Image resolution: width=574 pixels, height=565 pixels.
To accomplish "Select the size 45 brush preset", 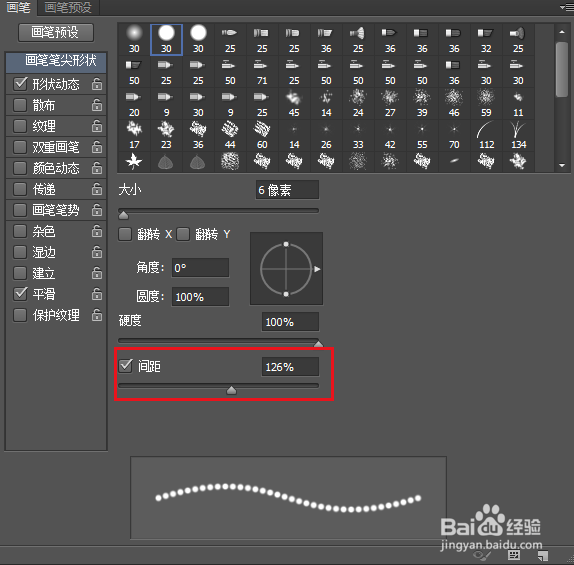I will (x=294, y=104).
